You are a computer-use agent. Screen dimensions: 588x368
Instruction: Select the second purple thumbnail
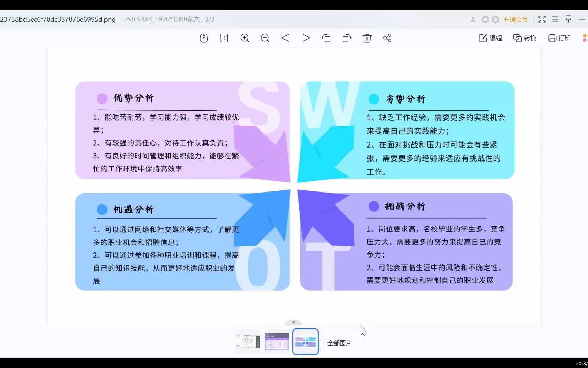tap(277, 341)
